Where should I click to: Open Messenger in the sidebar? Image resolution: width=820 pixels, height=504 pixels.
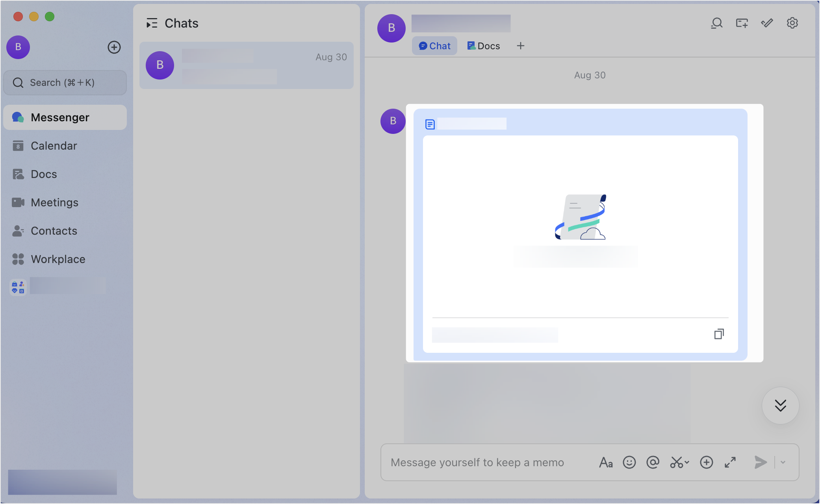coord(65,117)
